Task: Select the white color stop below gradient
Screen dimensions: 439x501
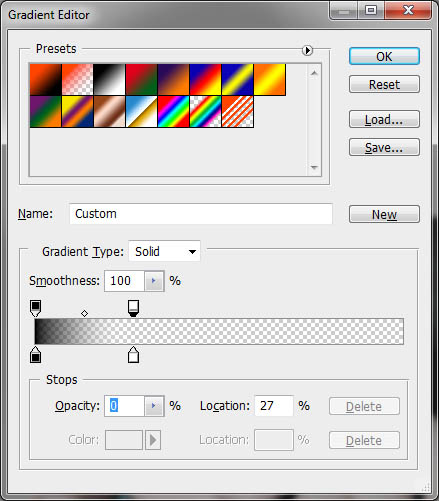Action: click(133, 354)
